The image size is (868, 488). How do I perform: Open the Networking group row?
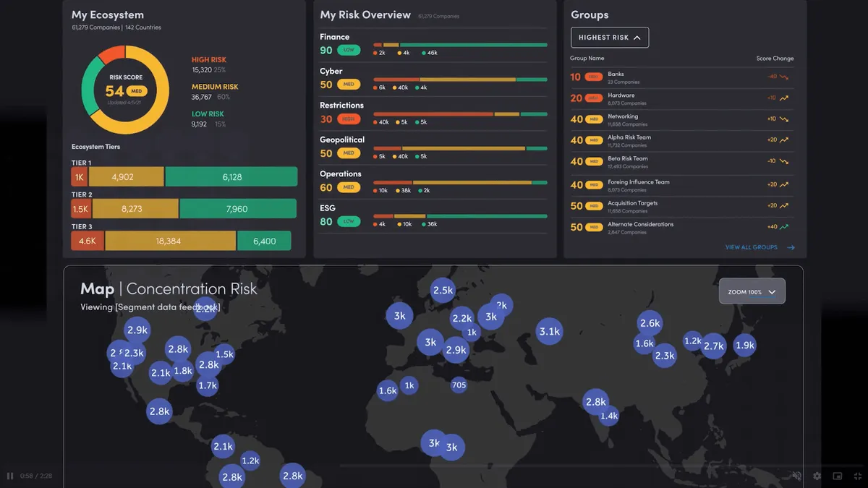point(682,119)
